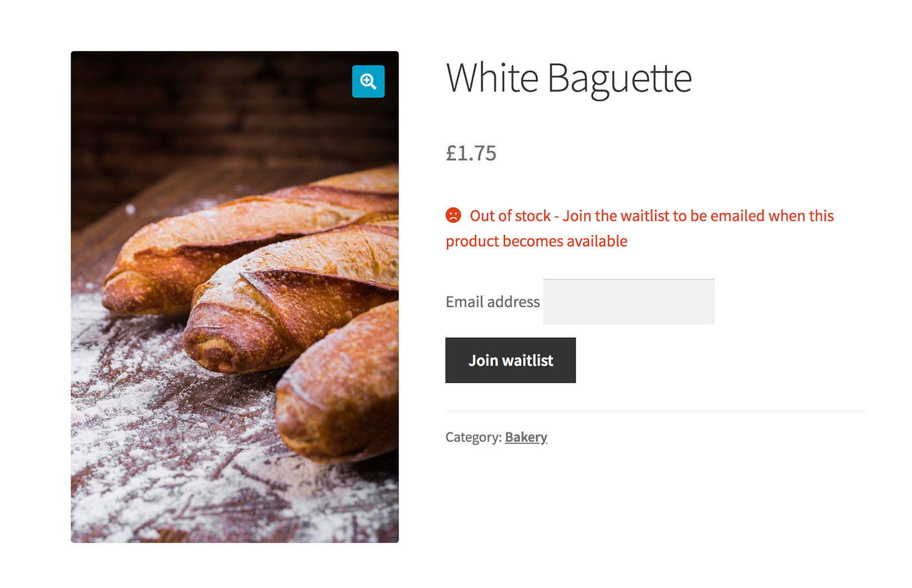Viewport: 912px width, 588px height.
Task: Click the 'Out of stock' red text
Action: click(510, 216)
